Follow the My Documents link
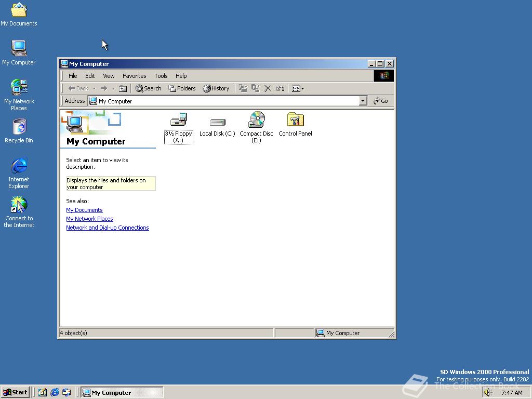Screen dimensions: 532x399 click(x=85, y=210)
